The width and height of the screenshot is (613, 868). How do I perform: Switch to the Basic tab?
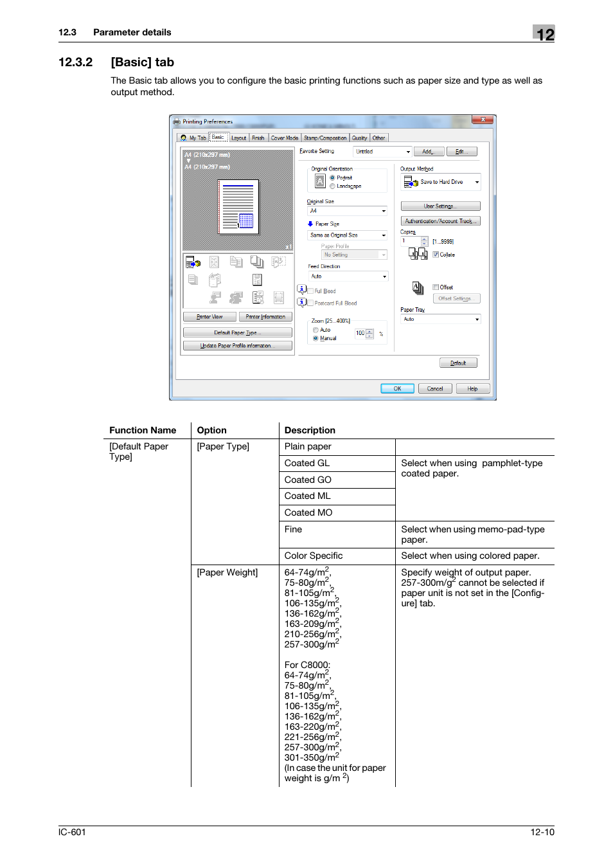click(x=218, y=137)
